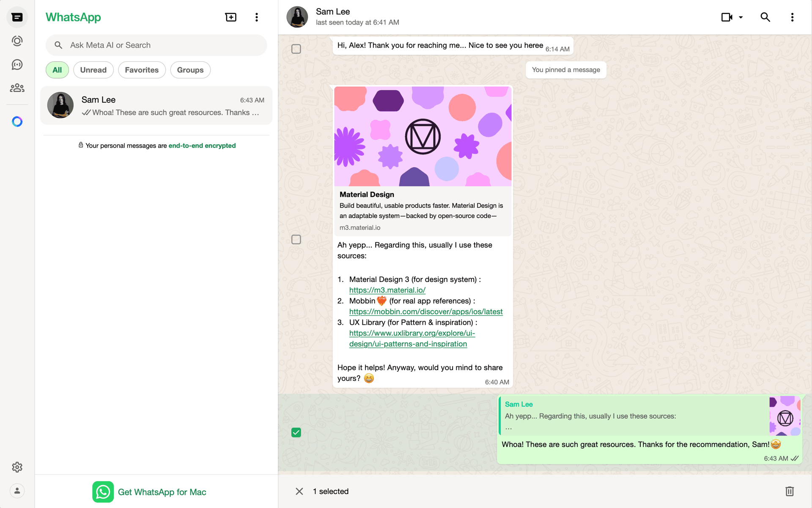
Task: Delete the selected message trash icon
Action: (x=790, y=491)
